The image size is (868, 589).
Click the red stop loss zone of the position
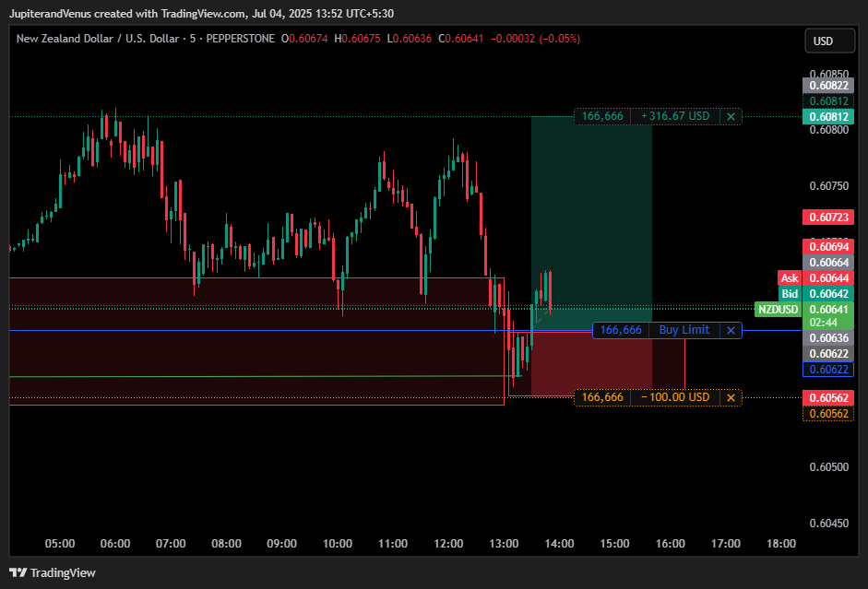point(591,363)
